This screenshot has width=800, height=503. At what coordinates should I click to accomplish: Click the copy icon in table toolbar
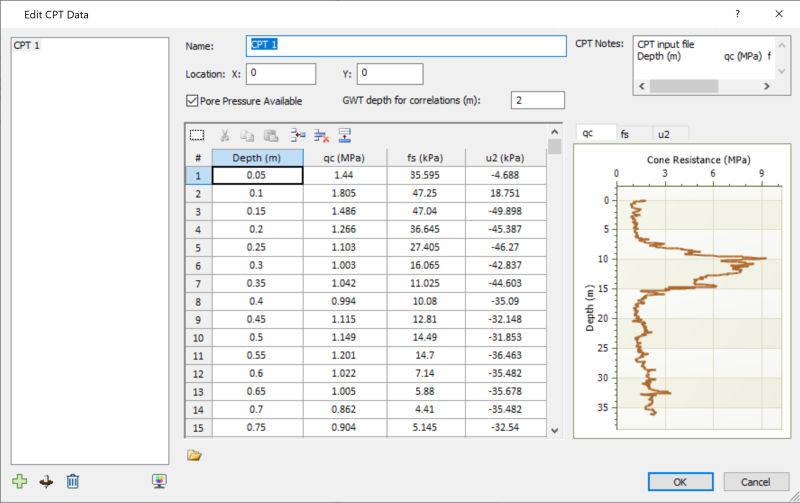[247, 135]
